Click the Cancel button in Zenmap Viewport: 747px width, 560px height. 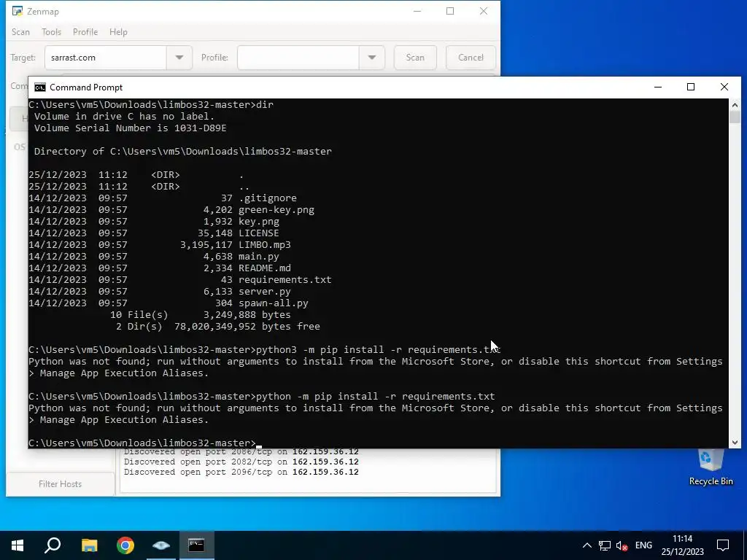click(x=471, y=58)
